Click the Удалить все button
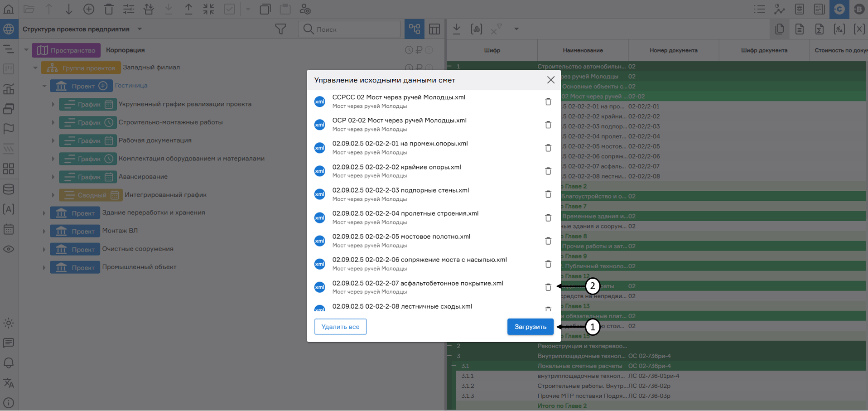Image resolution: width=868 pixels, height=411 pixels. tap(340, 327)
